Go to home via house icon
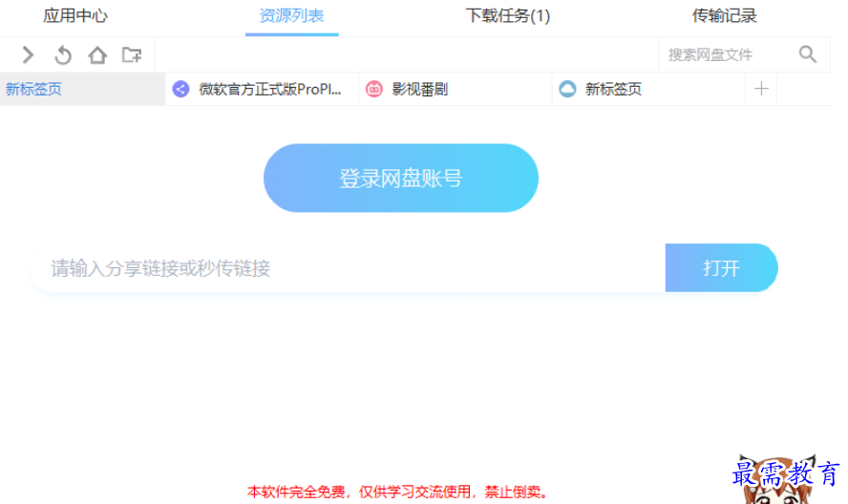The width and height of the screenshot is (848, 504). (97, 54)
